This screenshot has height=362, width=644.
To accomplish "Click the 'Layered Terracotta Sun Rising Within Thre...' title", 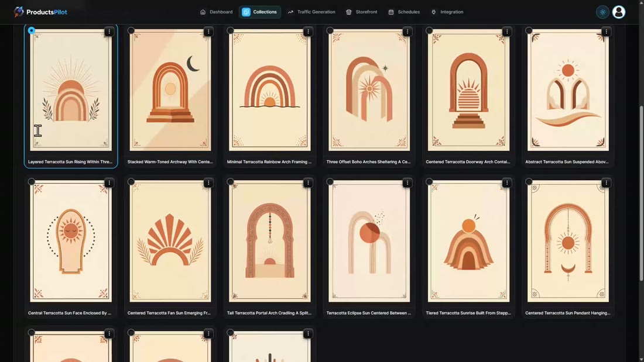I will point(70,162).
